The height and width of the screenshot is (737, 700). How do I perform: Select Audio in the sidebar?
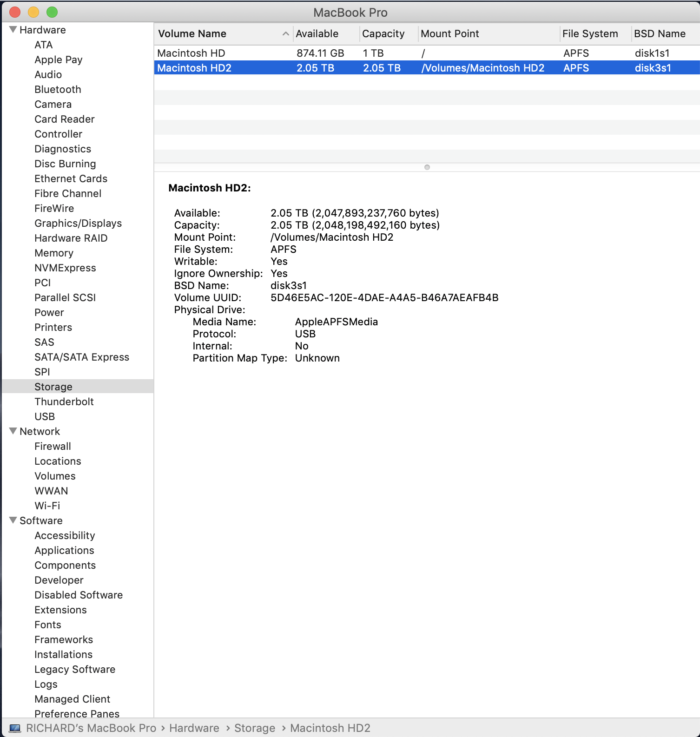point(48,74)
